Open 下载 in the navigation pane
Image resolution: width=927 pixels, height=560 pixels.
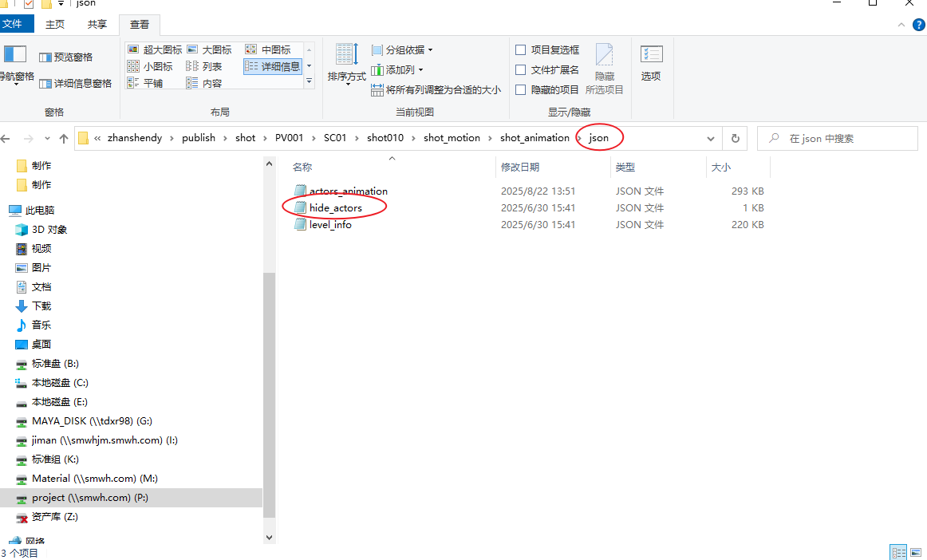[x=34, y=306]
